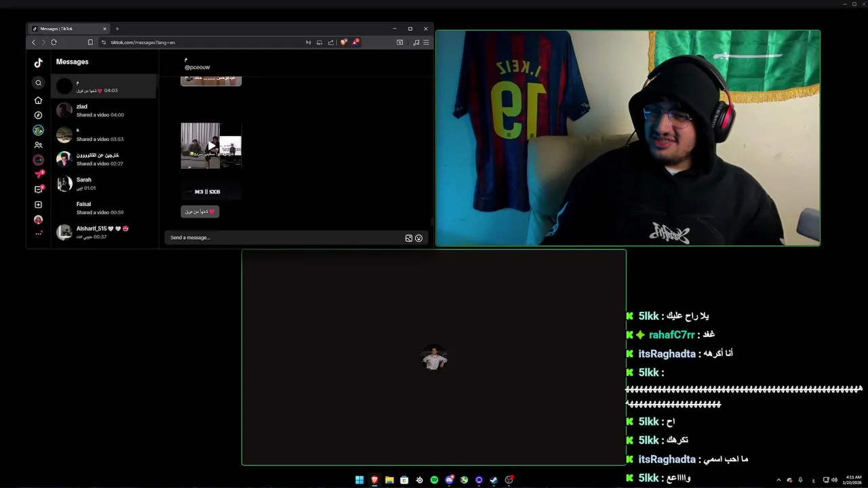Open the 4:11 AM clock calendar

pos(853,480)
